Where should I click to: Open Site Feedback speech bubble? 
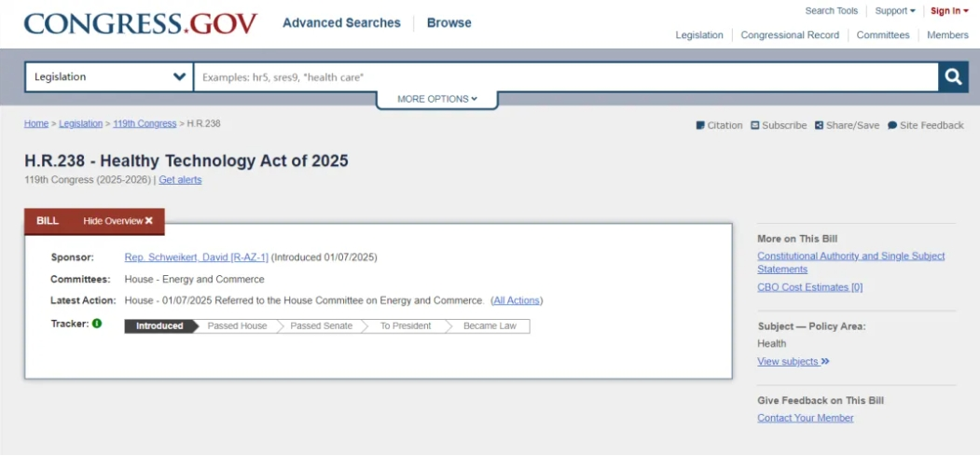pyautogui.click(x=892, y=125)
